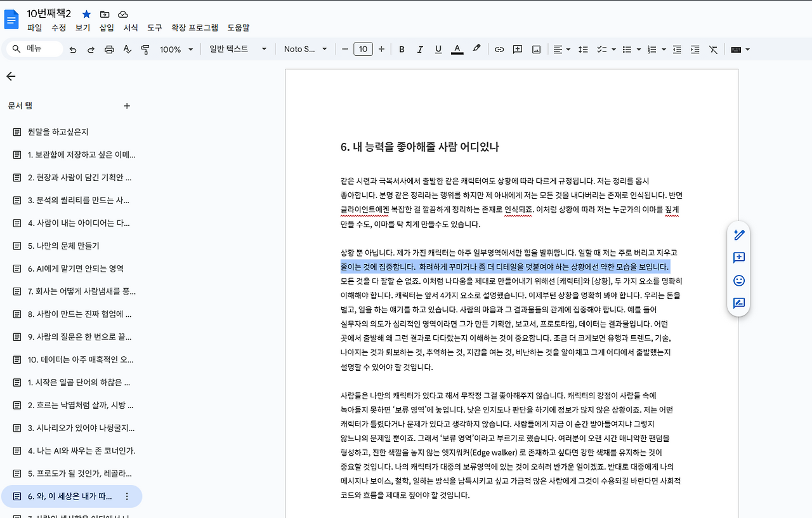Open the text alignment dropdown

561,50
